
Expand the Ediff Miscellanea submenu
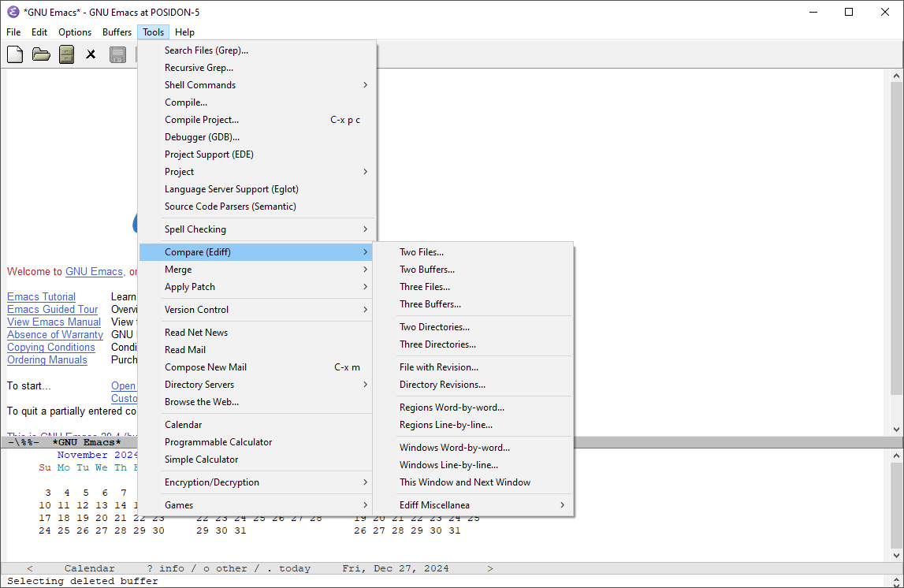(x=474, y=504)
